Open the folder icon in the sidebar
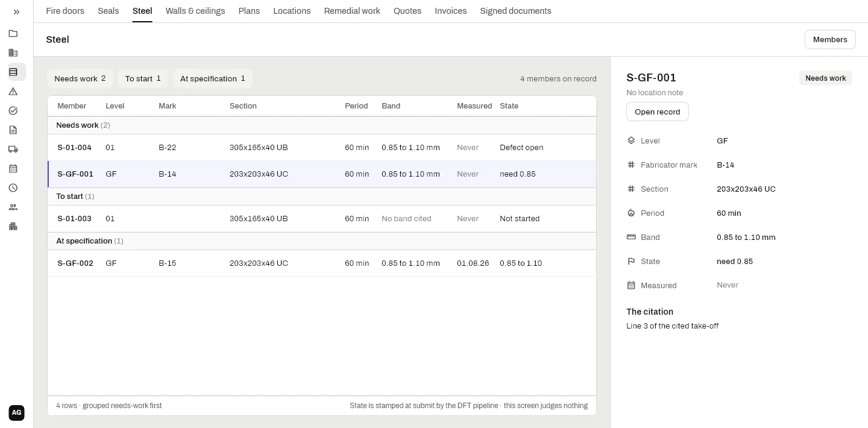This screenshot has height=428, width=868. point(13,34)
